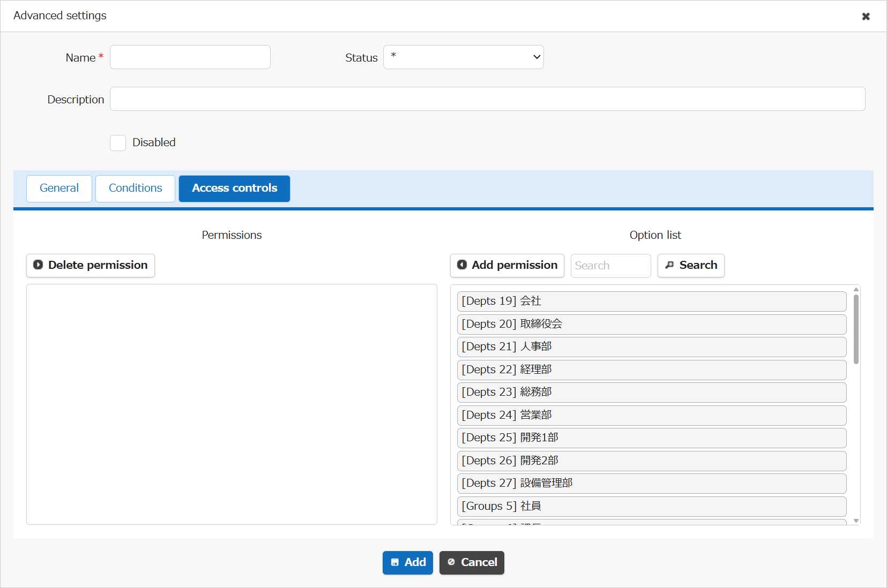
Task: Select [Depts 20] 取締役会 option
Action: point(652,325)
